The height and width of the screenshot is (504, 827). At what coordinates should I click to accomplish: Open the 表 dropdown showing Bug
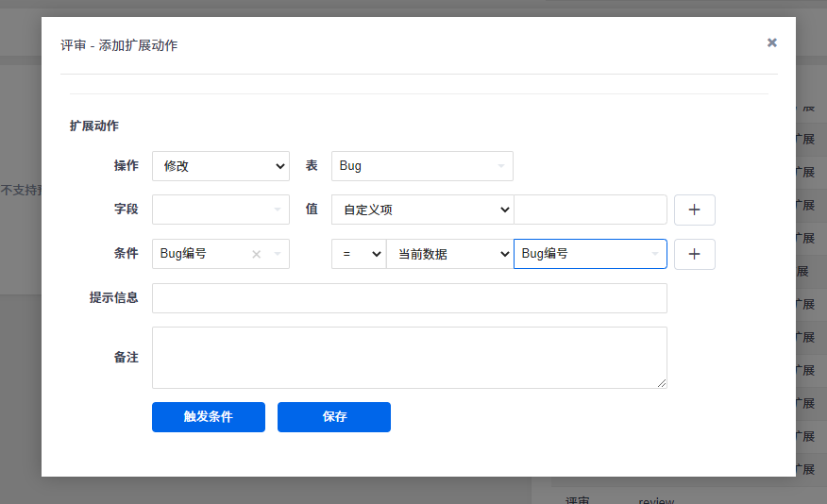click(422, 166)
